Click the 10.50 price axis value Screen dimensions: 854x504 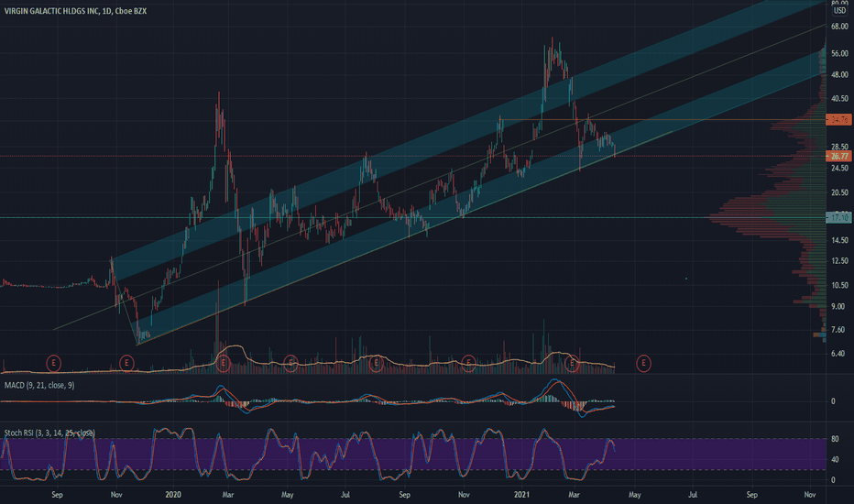point(839,285)
